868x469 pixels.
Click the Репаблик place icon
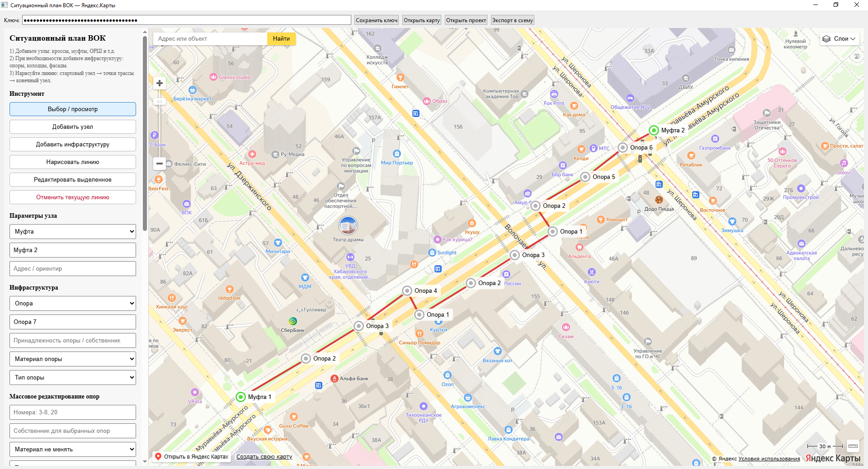click(x=691, y=156)
